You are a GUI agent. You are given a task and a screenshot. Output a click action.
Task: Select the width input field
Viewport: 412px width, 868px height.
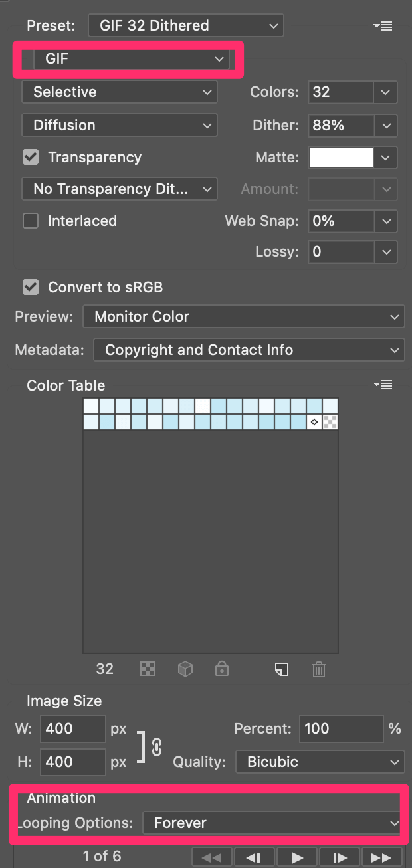pyautogui.click(x=73, y=729)
